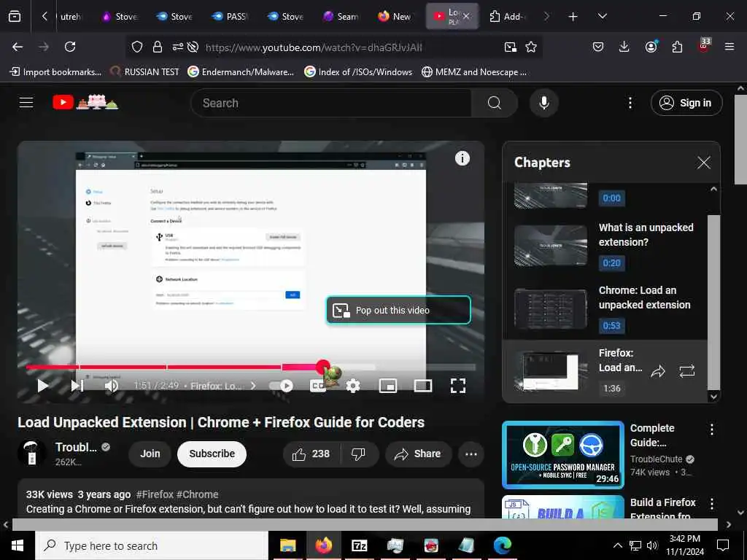Open Build a Firefox Extension options menu
The height and width of the screenshot is (560, 747).
711,504
